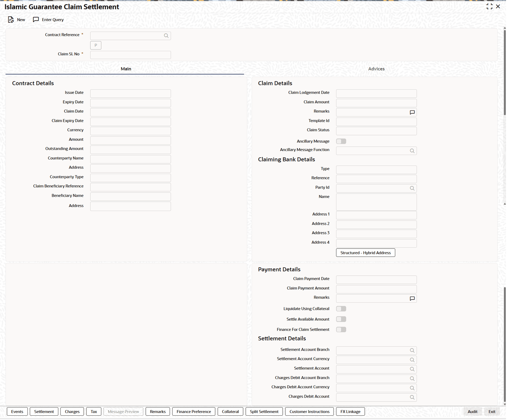Screen dimensions: 507x420
Task: Toggle Settle Available Amount switch
Action: click(x=341, y=319)
